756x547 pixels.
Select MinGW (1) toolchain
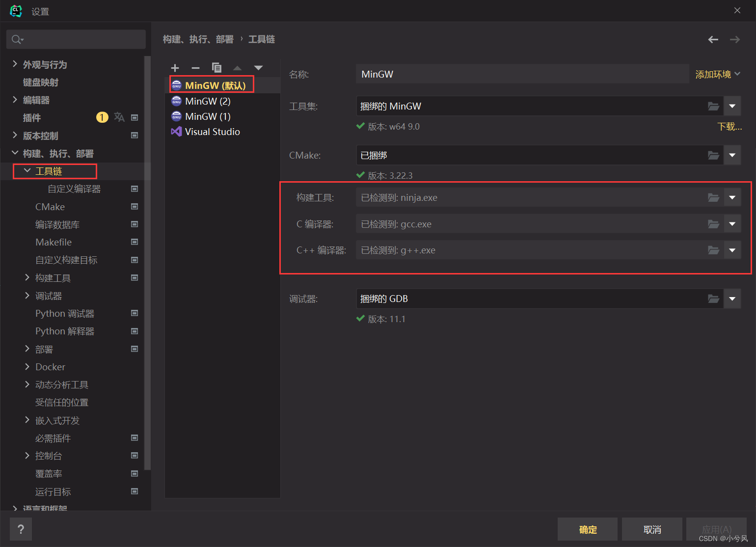tap(222, 116)
